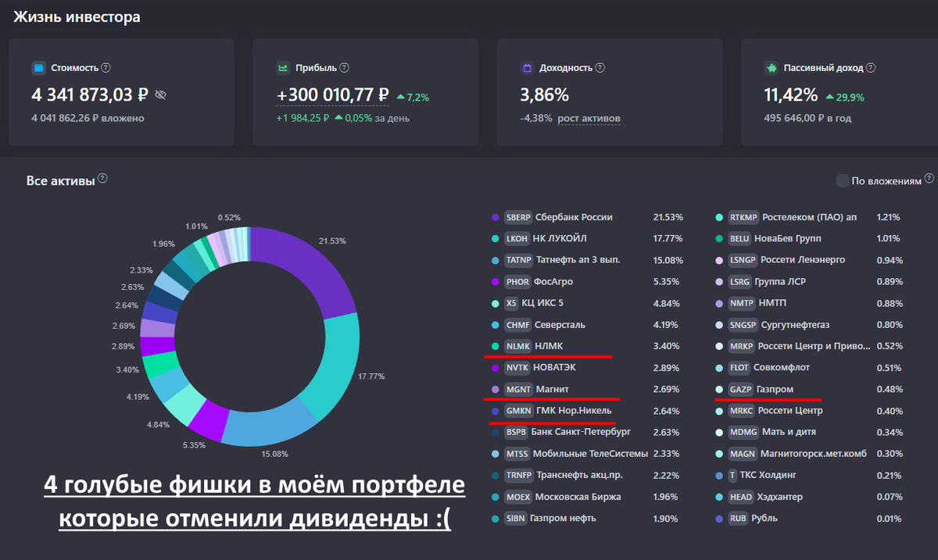Open help icon next to По вложениям
The width and height of the screenshot is (938, 560).
click(x=929, y=180)
